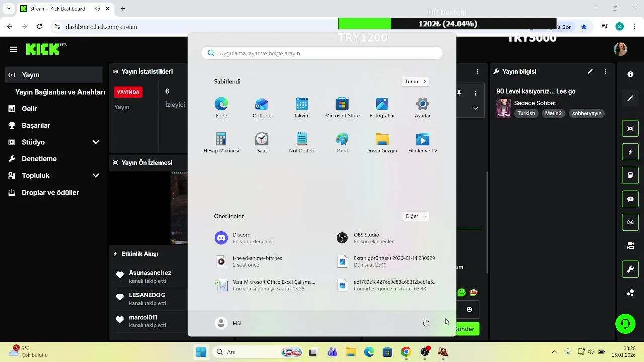Open the Fotoğraflar app
This screenshot has height=362, width=644.
(382, 108)
